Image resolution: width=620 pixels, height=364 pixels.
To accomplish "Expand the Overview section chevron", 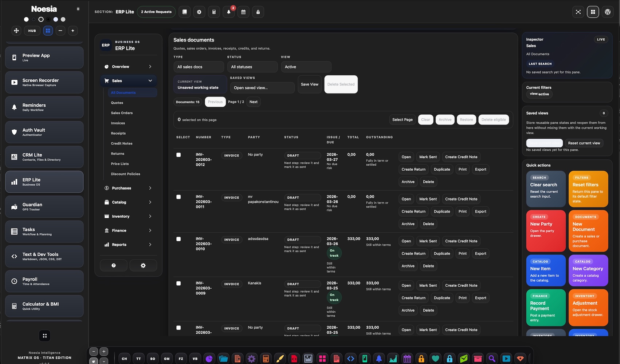I will click(150, 67).
